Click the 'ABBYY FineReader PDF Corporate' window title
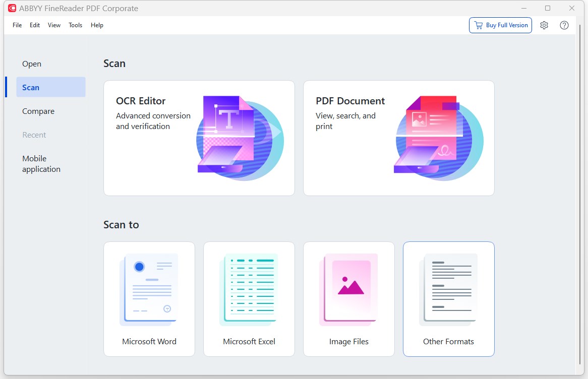 click(x=79, y=8)
